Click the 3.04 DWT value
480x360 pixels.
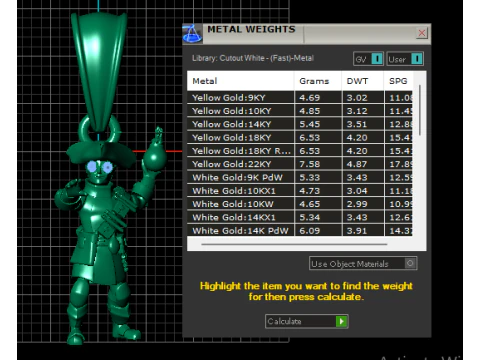coord(357,191)
